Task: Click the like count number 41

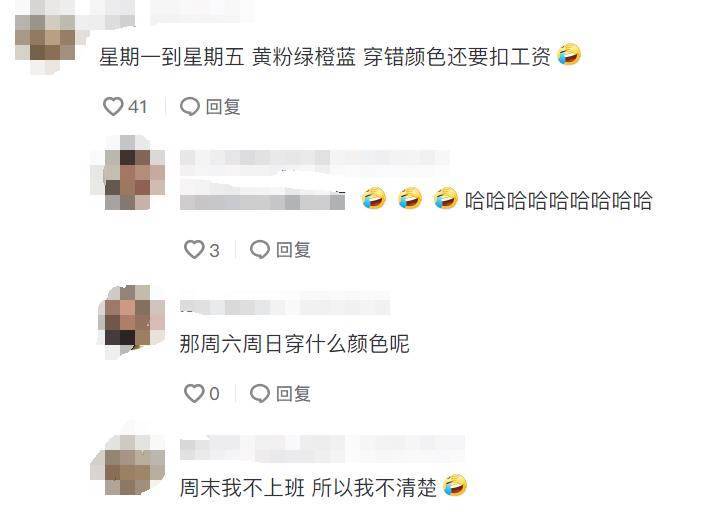Action: [x=137, y=107]
